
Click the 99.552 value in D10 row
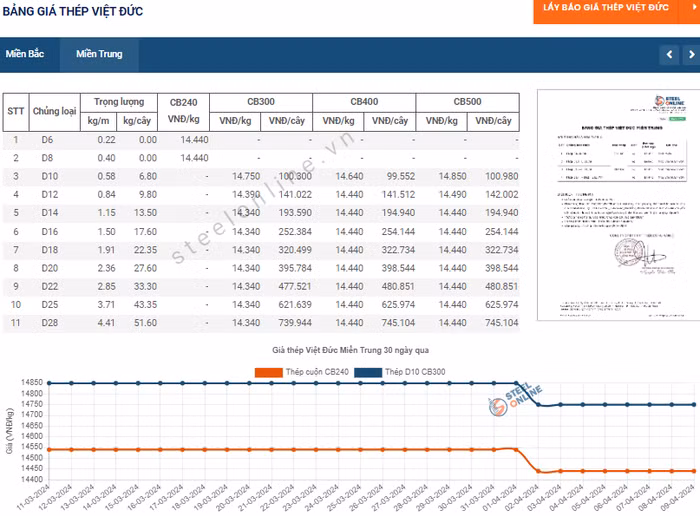[401, 176]
